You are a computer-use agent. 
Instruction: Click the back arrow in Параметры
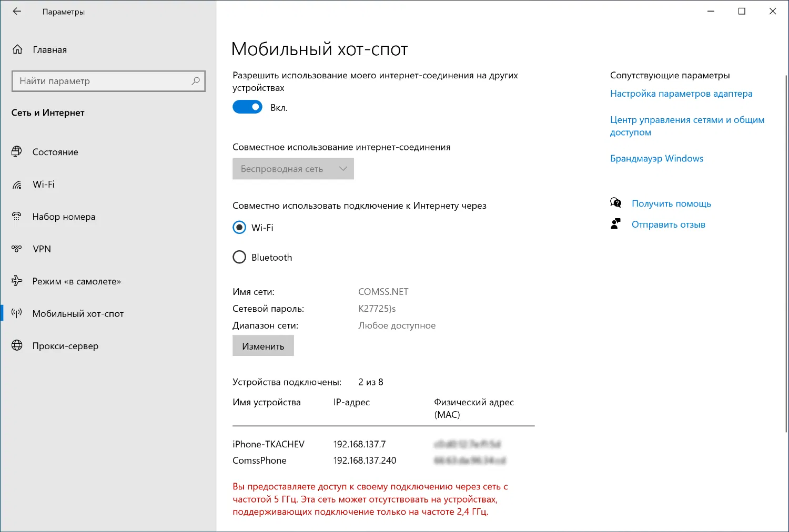click(16, 11)
